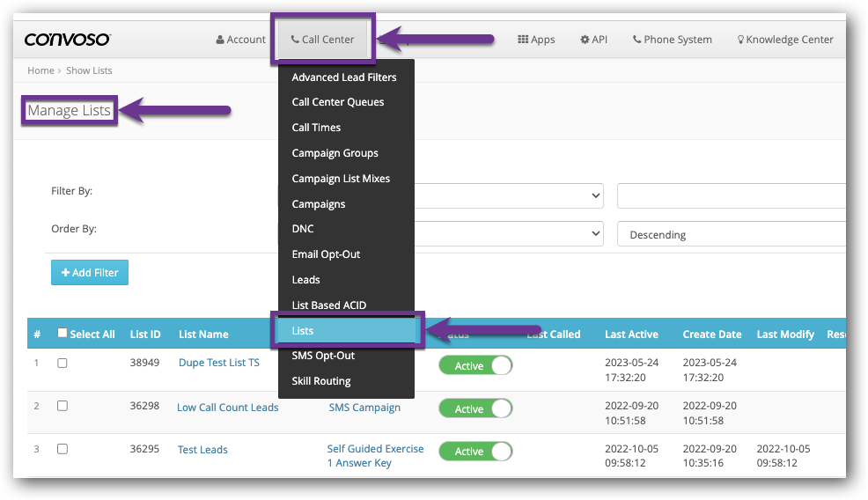Screen dimensions: 868x500
Task: Open the Account menu
Action: click(240, 40)
